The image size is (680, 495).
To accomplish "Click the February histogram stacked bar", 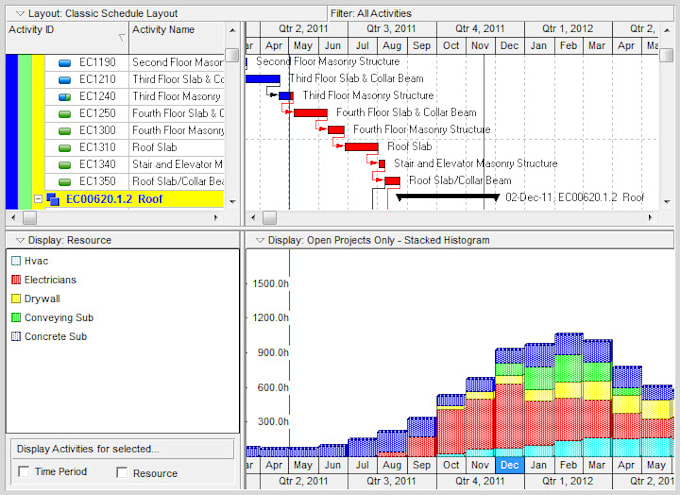I will (x=569, y=395).
